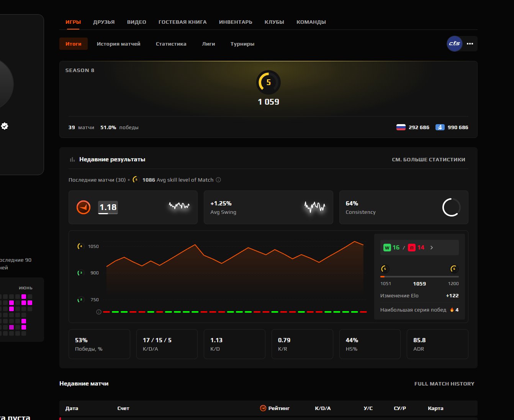Click small level badge next to 1086

point(136,179)
